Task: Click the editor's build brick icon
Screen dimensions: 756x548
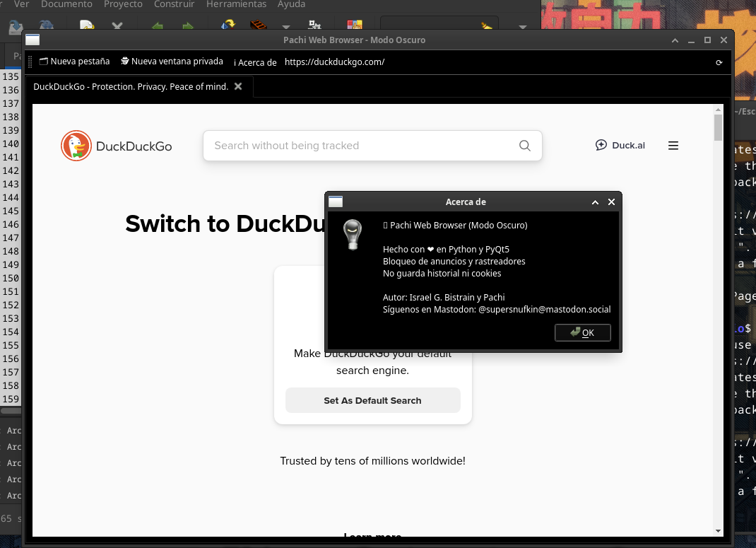Action: pyautogui.click(x=259, y=25)
